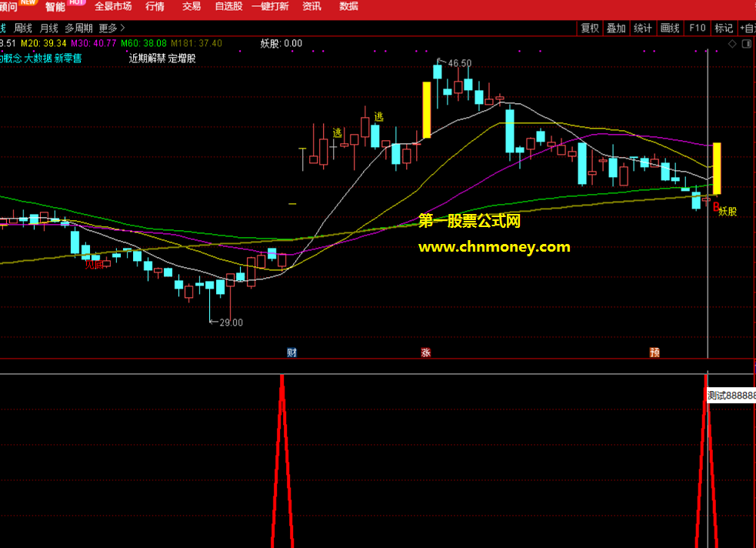Click the 新零售 concept tag
The height and width of the screenshot is (548, 756).
click(x=68, y=58)
